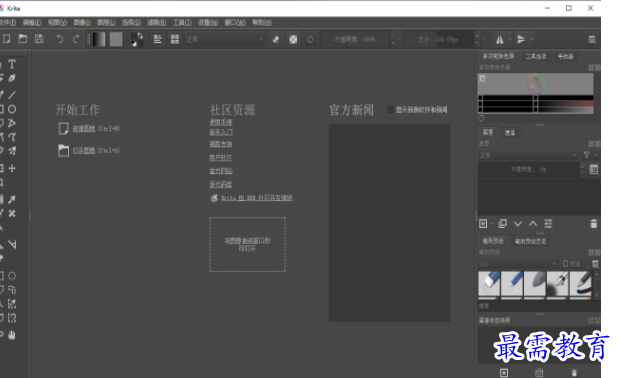This screenshot has height=378, width=618.
Task: Open the horizontal mirror options arrow
Action: (x=510, y=39)
